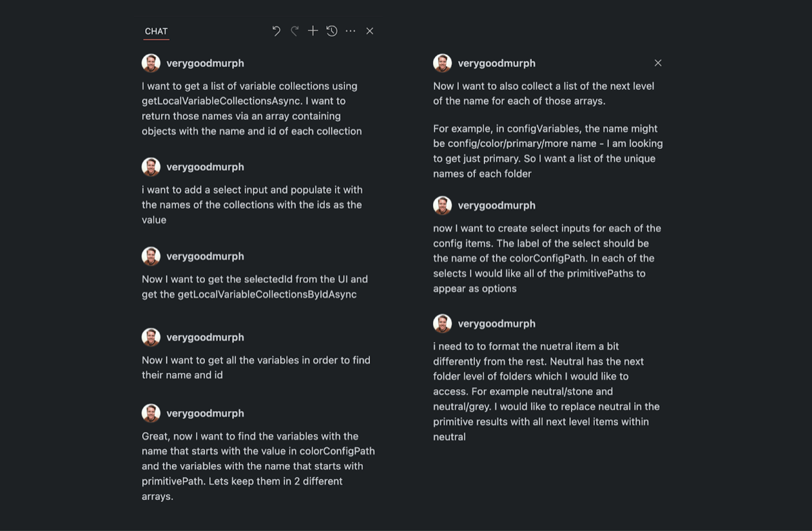The height and width of the screenshot is (531, 812).
Task: Click avatar above 'Great, now I want' message
Action: (x=151, y=413)
